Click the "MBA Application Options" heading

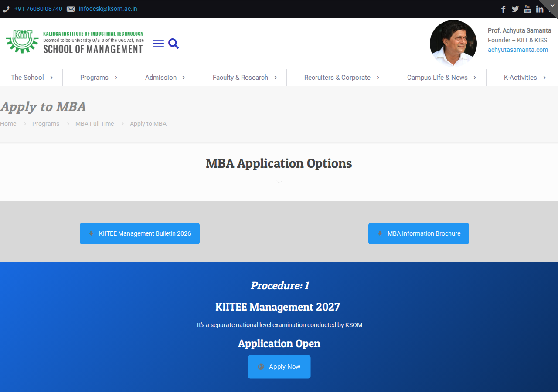(x=279, y=163)
